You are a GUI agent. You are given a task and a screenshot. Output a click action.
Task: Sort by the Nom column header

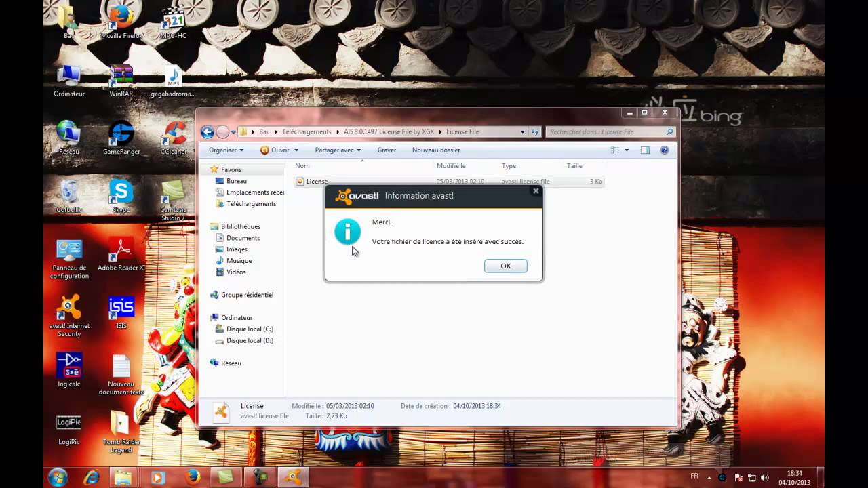point(362,165)
